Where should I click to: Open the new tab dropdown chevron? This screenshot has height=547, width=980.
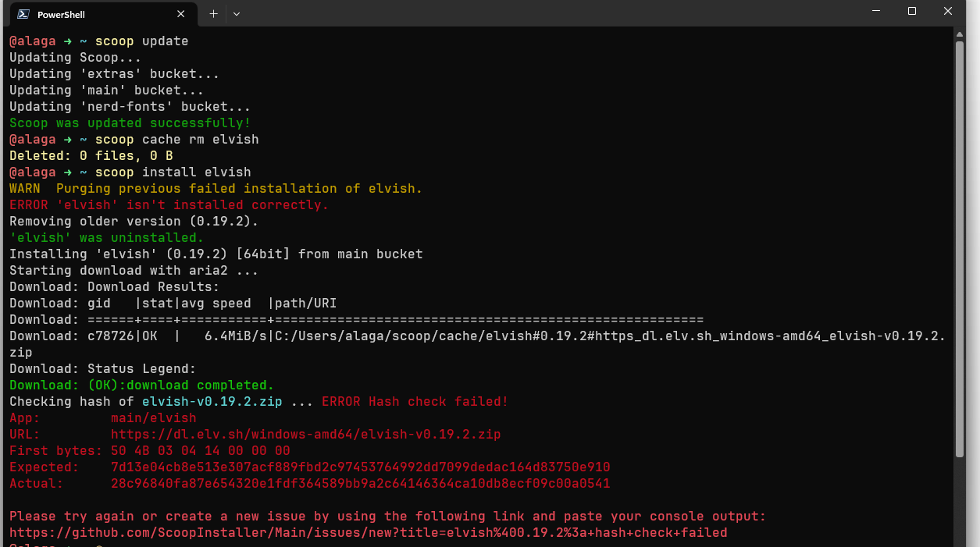236,13
